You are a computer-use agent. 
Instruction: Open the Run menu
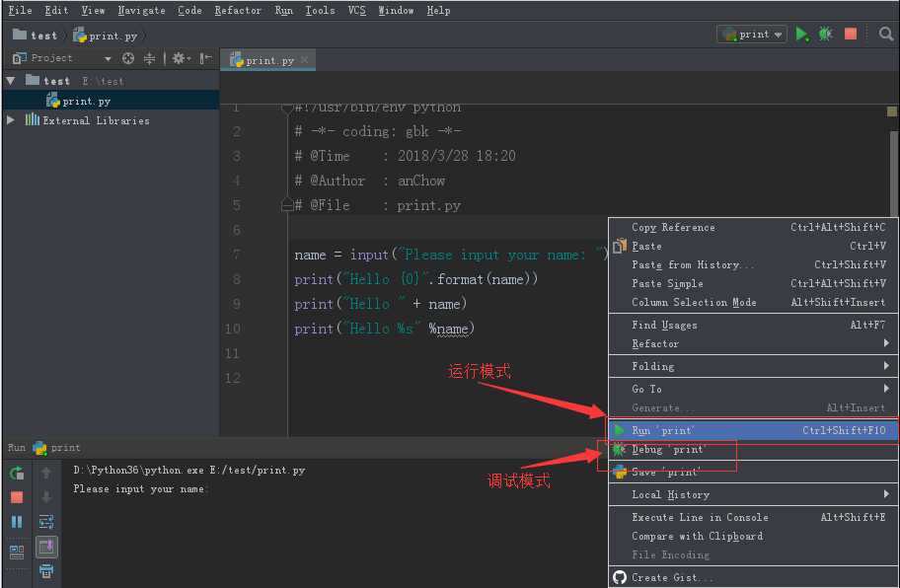pos(283,10)
